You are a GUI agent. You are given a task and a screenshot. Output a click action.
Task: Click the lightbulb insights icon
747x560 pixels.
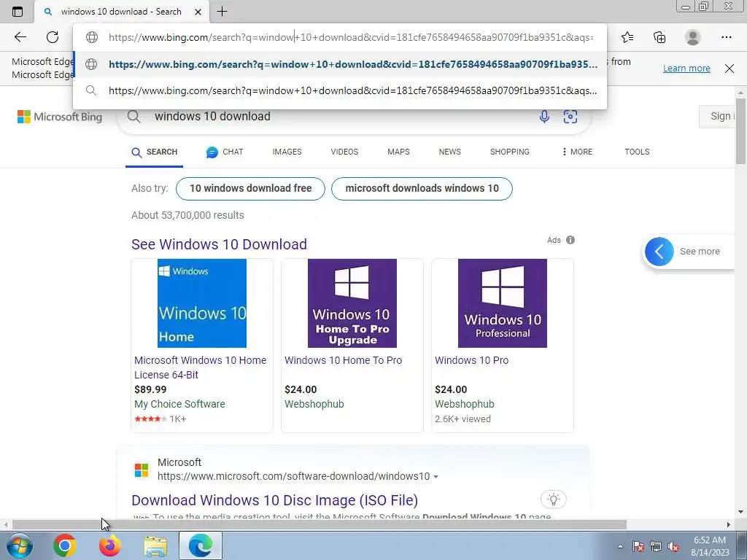click(554, 499)
